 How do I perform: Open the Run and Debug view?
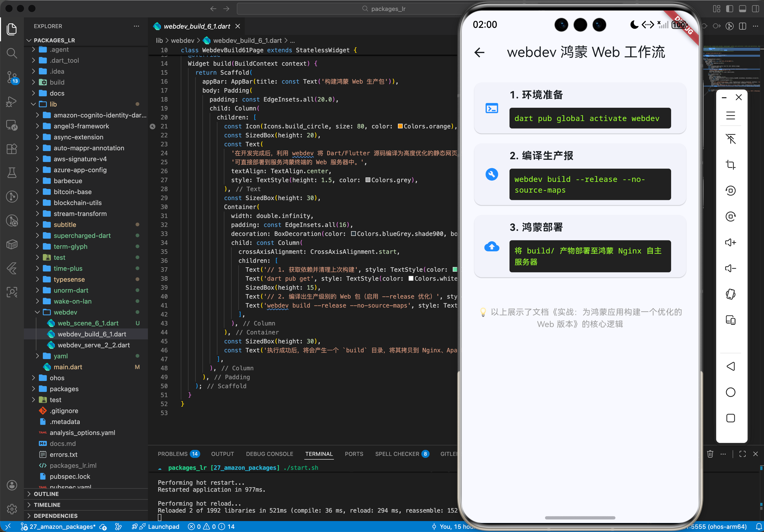coord(12,102)
